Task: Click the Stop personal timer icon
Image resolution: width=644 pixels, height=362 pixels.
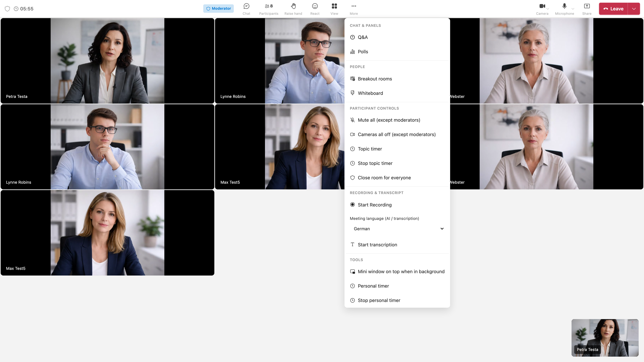Action: pyautogui.click(x=353, y=300)
